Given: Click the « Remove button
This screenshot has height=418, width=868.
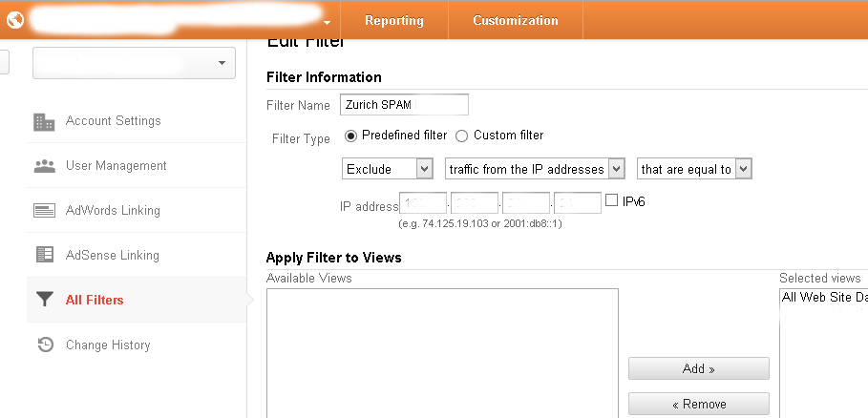Looking at the screenshot, I should (x=699, y=405).
